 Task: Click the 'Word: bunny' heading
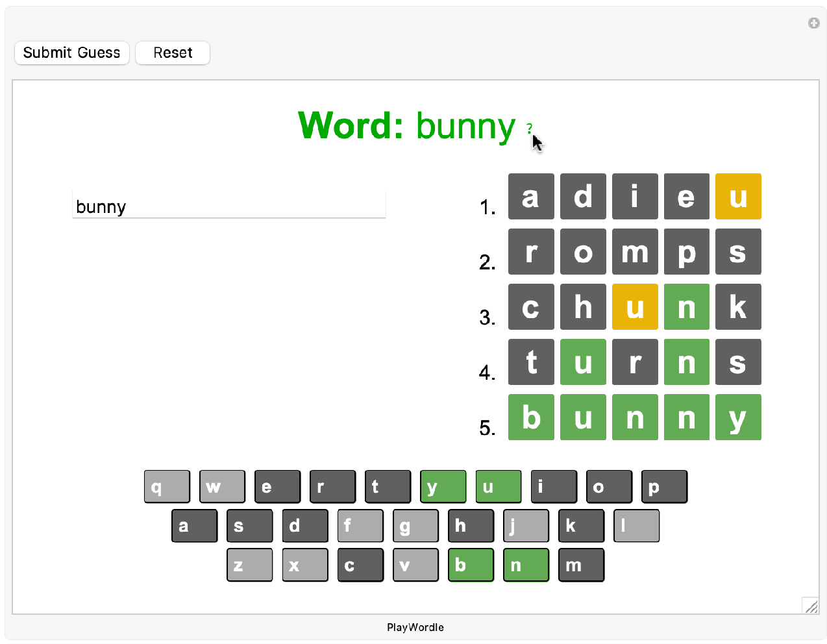coord(406,125)
